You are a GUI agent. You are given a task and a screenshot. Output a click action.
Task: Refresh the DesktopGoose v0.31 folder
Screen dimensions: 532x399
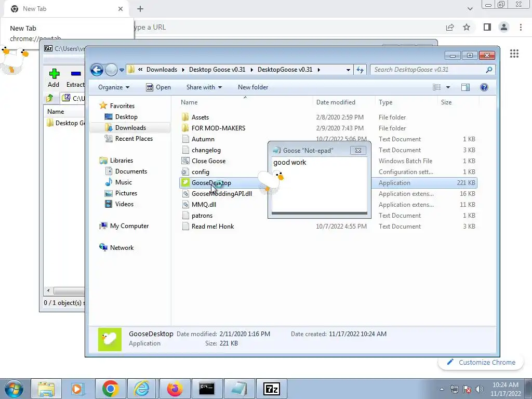tap(360, 70)
